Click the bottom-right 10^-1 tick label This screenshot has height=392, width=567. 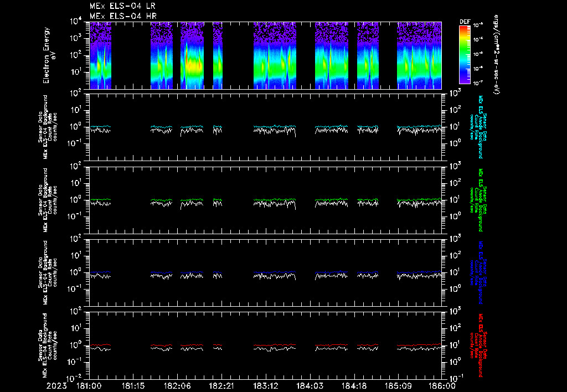tap(456, 379)
